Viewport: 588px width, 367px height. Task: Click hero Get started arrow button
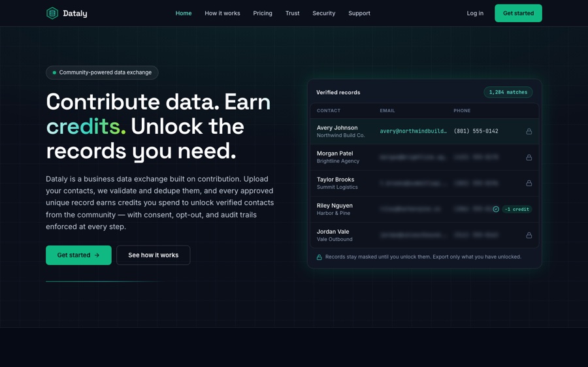78,255
